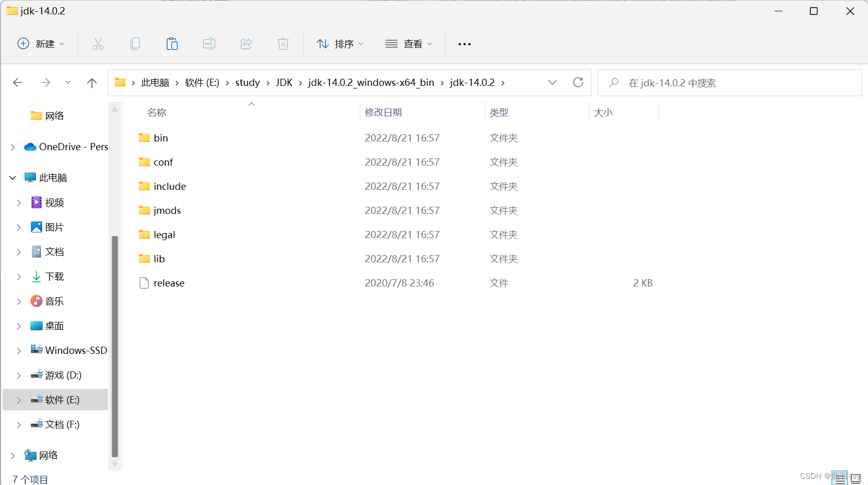
Task: Click the include folder icon
Action: (x=144, y=186)
